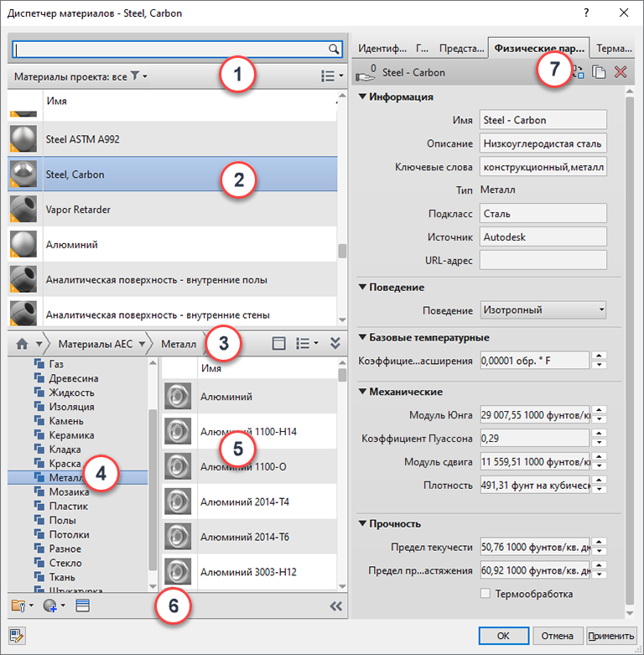Switch to the Предста... tab
The image size is (644, 655).
click(461, 49)
